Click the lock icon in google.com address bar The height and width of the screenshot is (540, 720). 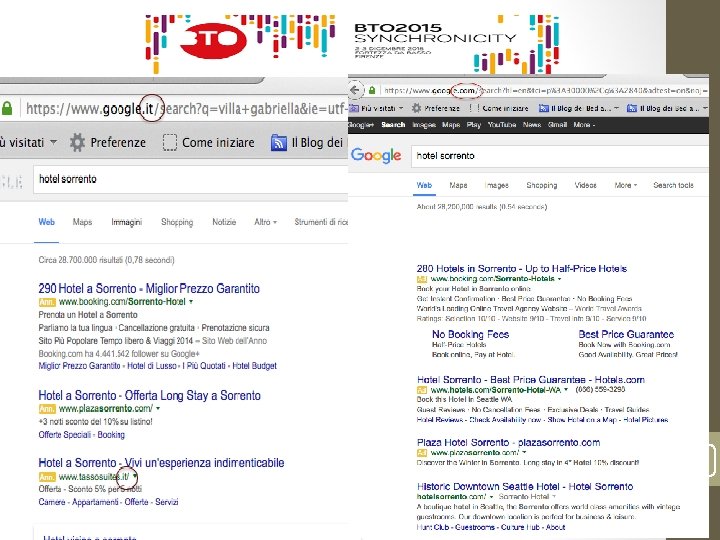pyautogui.click(x=372, y=90)
